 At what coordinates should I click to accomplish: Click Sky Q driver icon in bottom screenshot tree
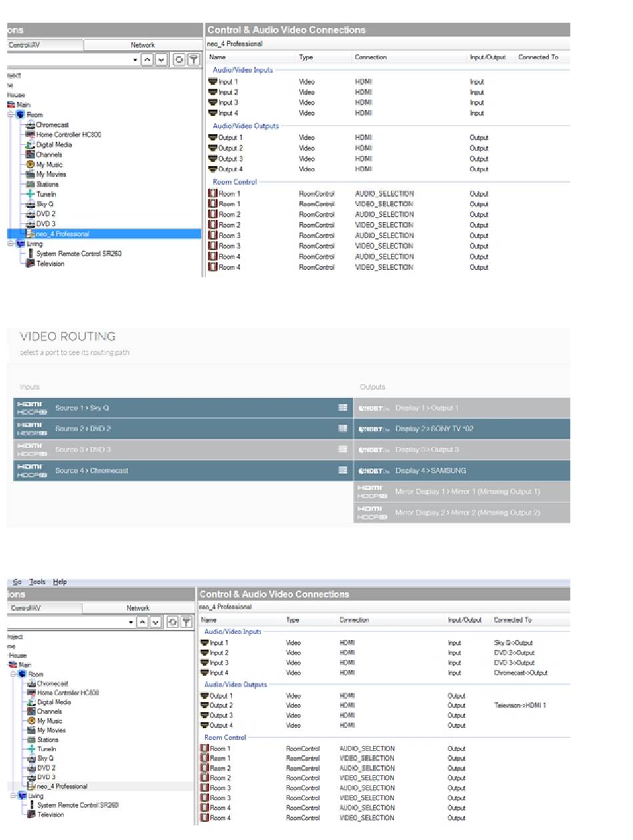31,759
